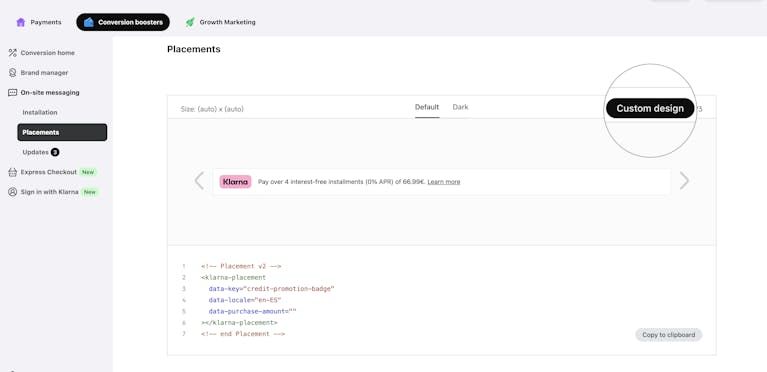This screenshot has width=767, height=372.
Task: Open Brand manager in sidebar
Action: pyautogui.click(x=45, y=72)
